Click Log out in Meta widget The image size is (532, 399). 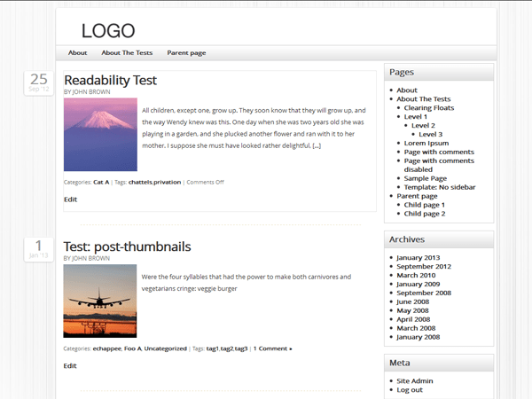point(410,390)
